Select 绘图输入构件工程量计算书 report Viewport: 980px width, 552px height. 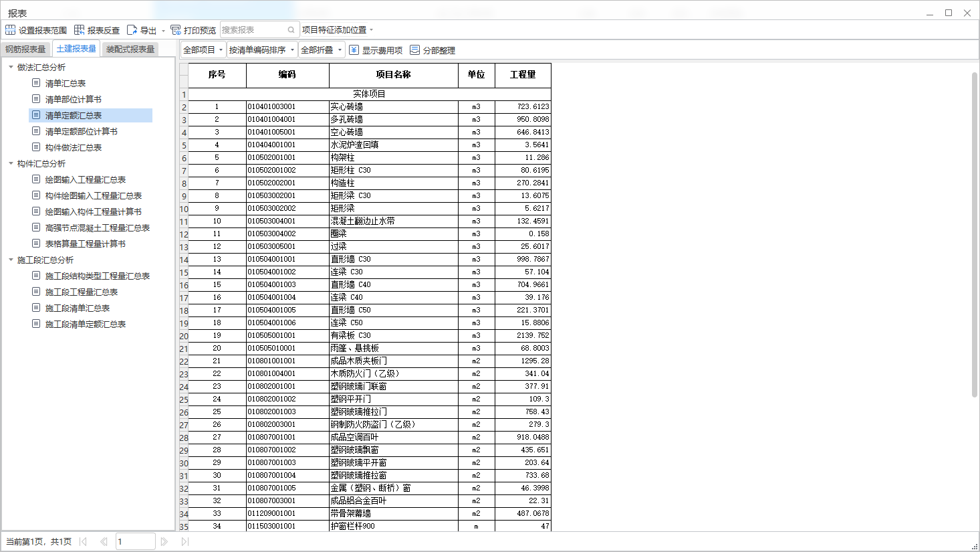94,211
